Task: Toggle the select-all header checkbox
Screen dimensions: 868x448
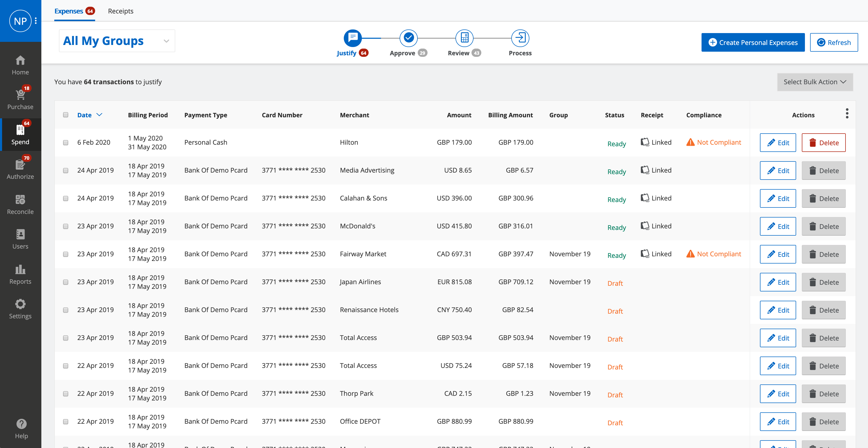Action: [66, 115]
